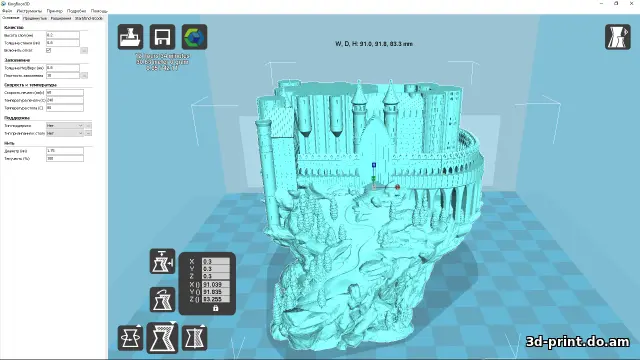
Task: Open retraction settings ellipsis button
Action: pyautogui.click(x=84, y=50)
